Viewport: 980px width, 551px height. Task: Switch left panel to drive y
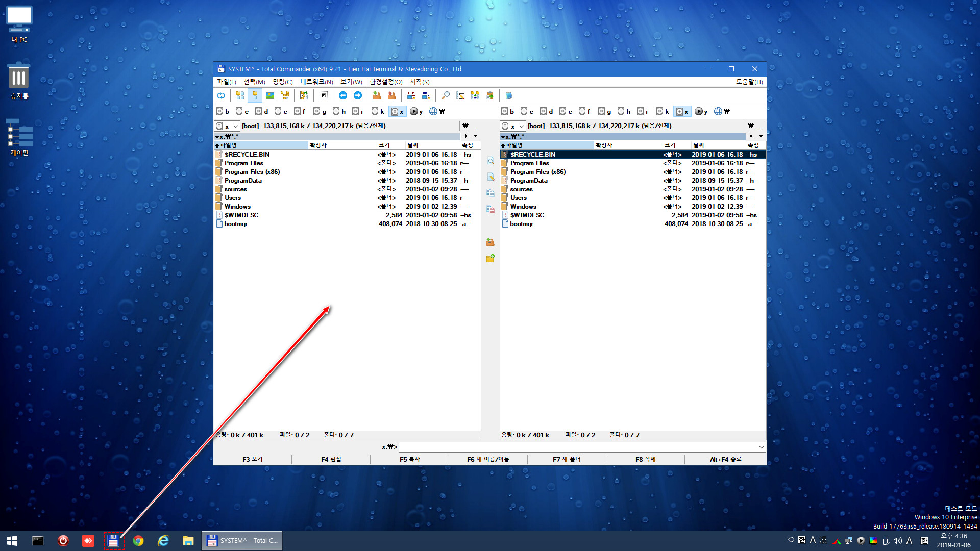(416, 111)
